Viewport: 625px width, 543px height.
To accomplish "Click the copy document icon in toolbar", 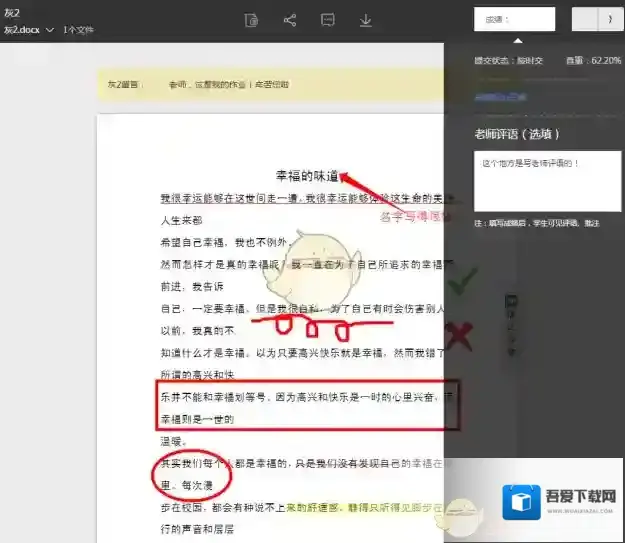I will point(251,20).
